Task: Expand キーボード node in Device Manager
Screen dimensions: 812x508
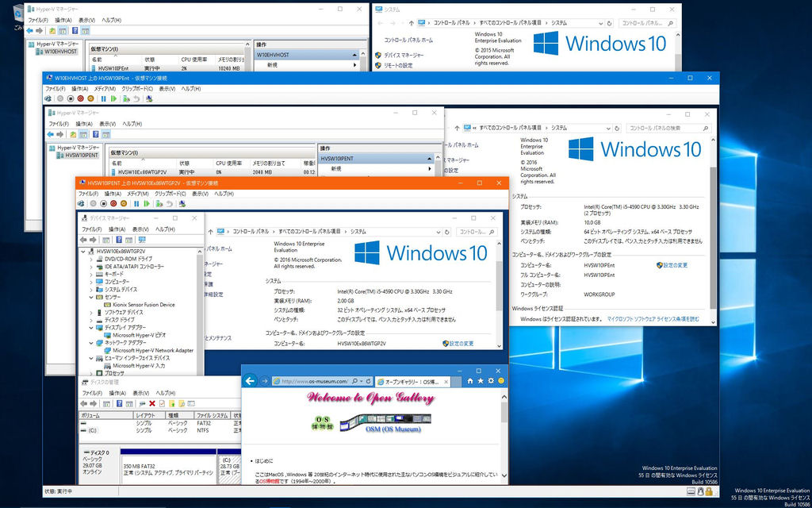Action: pos(92,274)
